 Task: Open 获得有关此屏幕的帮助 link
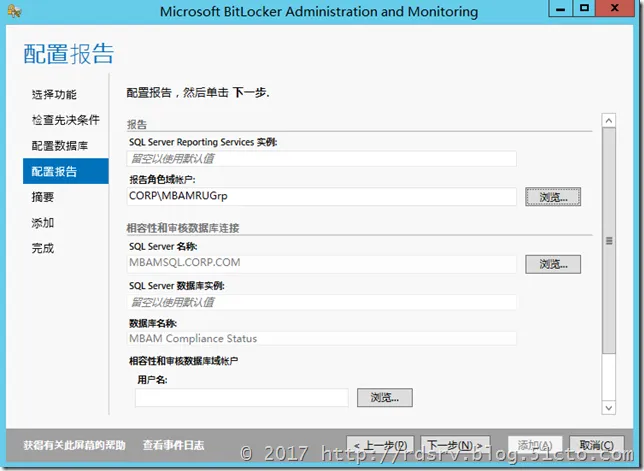click(74, 445)
